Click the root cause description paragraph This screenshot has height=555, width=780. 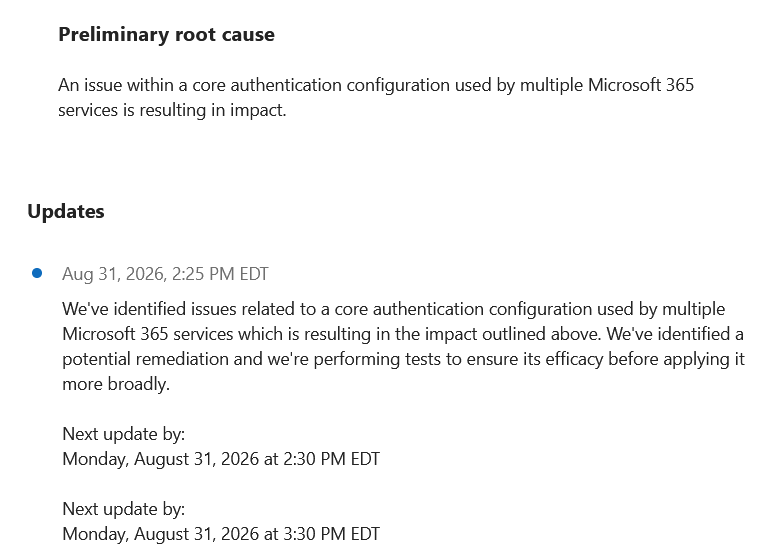click(376, 97)
